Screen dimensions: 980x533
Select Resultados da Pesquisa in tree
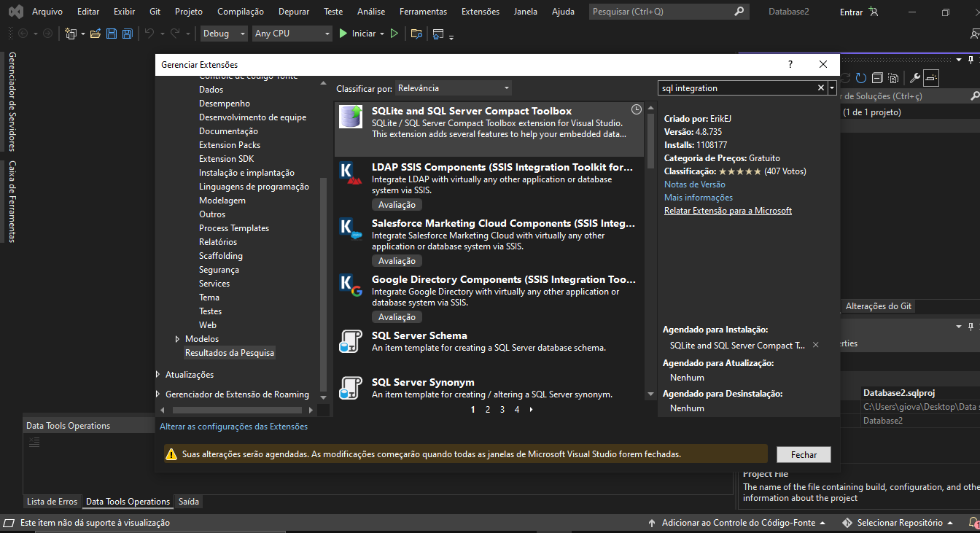coord(230,353)
